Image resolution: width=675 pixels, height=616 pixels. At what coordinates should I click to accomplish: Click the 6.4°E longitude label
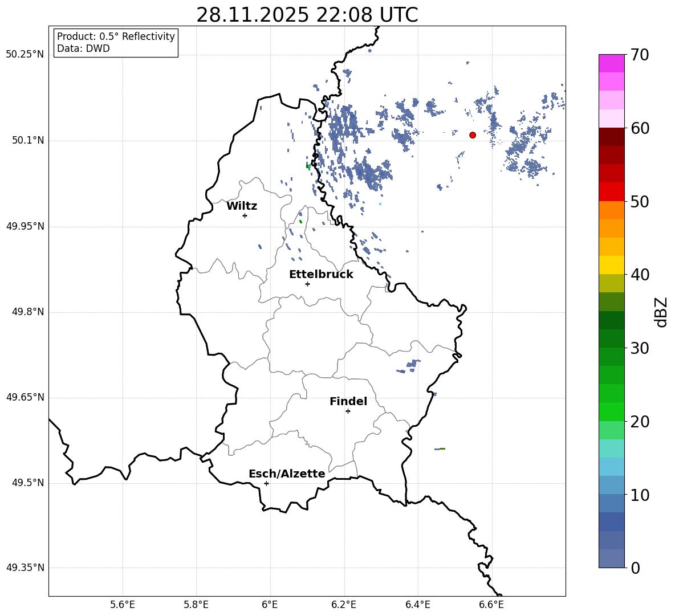(x=417, y=605)
